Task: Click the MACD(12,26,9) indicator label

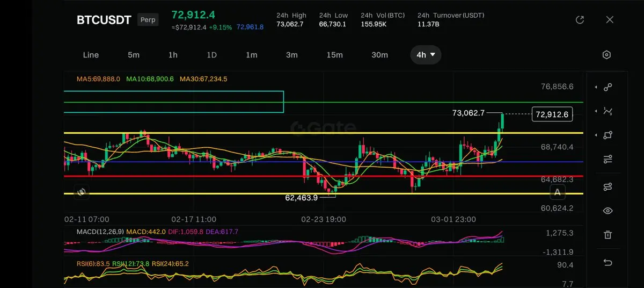Action: (x=100, y=232)
